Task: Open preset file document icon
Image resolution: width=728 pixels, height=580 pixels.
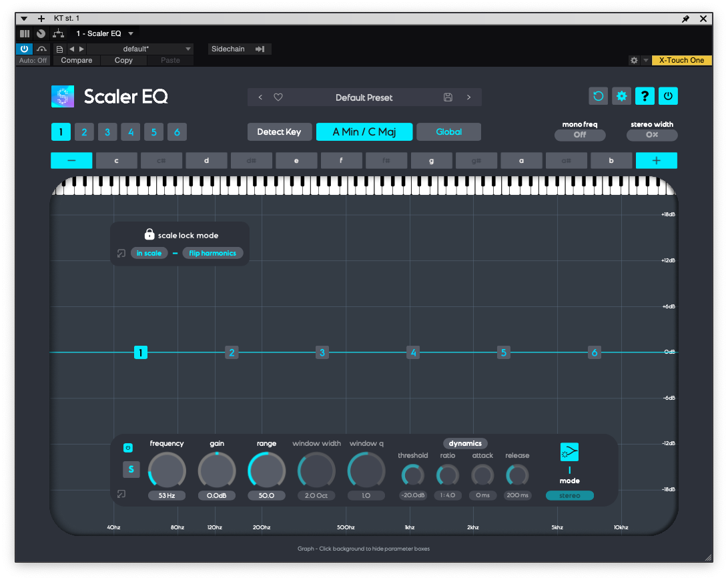Action: point(59,49)
